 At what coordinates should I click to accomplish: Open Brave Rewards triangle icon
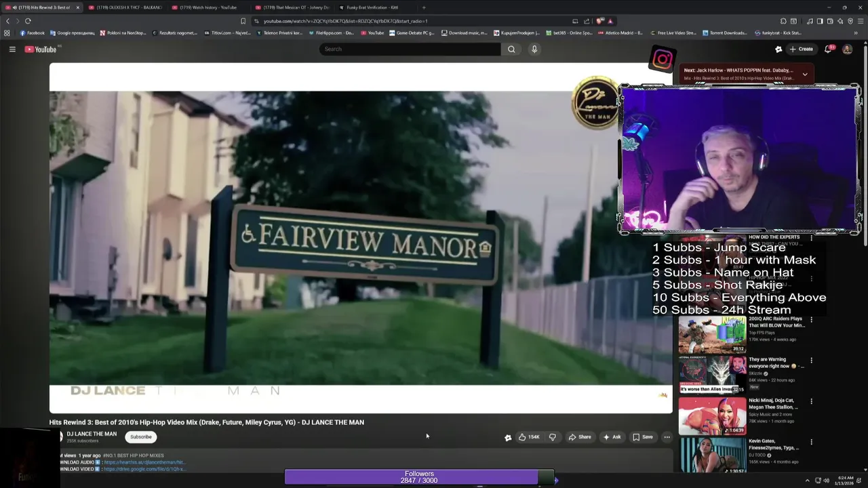click(610, 21)
